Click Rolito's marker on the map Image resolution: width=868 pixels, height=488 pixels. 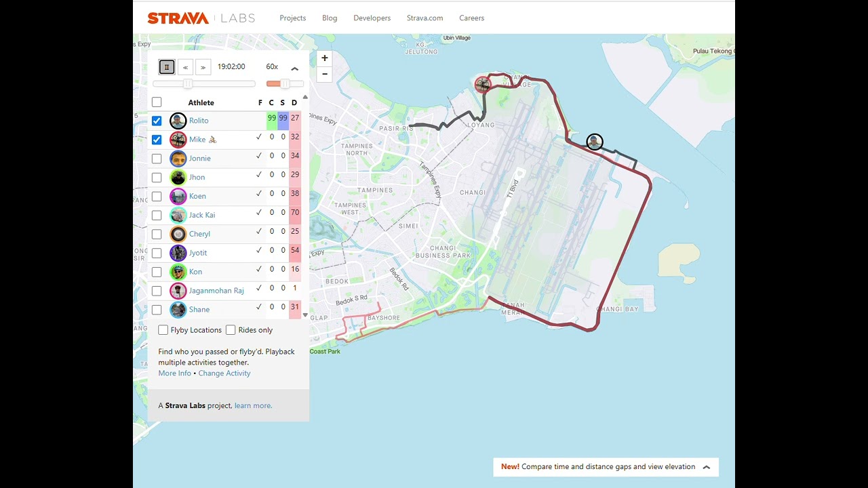595,142
